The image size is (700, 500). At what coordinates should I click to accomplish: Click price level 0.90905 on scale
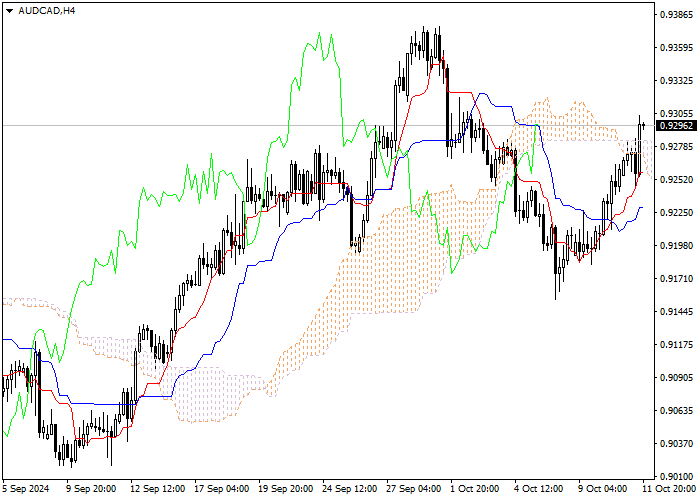click(677, 378)
